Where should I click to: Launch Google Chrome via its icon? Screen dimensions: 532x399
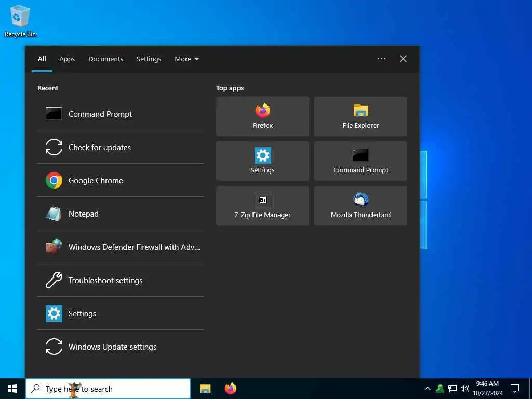pos(54,180)
